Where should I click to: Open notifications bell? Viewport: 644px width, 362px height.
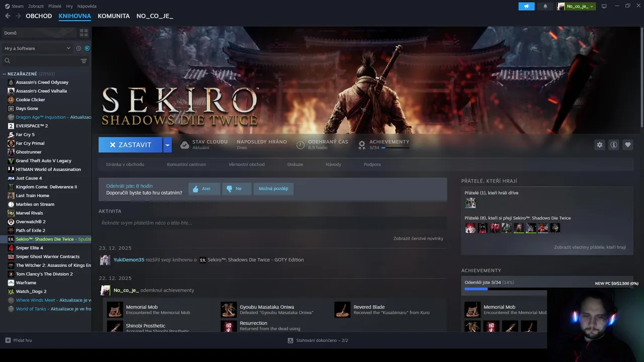pos(545,6)
